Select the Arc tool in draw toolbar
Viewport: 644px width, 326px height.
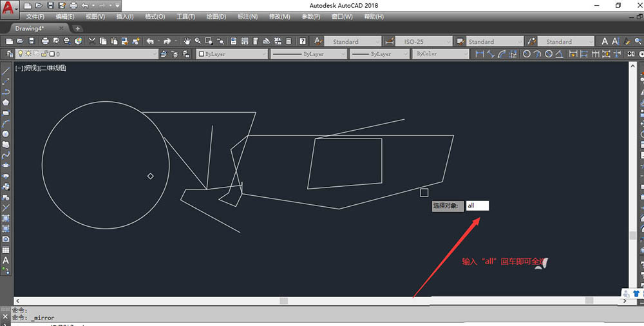tap(6, 123)
